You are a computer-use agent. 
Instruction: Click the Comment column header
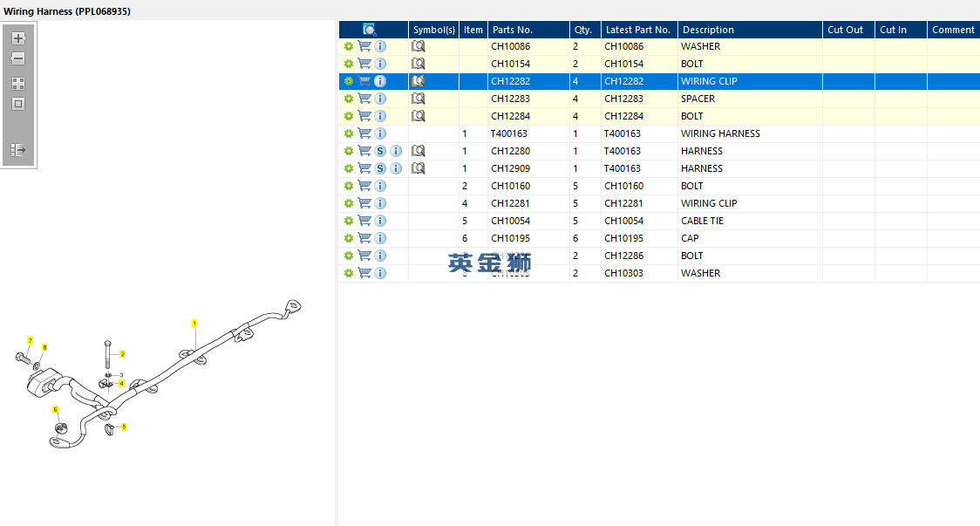pyautogui.click(x=953, y=30)
